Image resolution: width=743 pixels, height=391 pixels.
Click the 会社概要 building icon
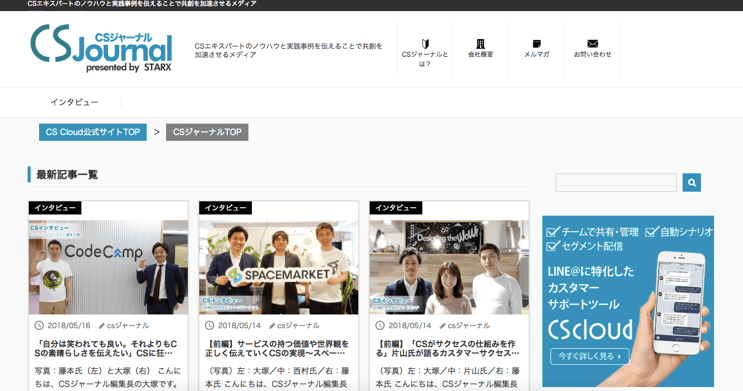click(480, 44)
